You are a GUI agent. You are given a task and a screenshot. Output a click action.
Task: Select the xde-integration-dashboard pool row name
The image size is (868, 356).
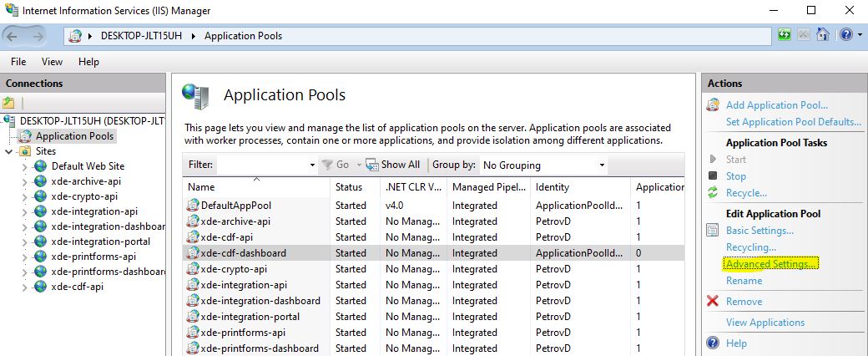point(260,301)
